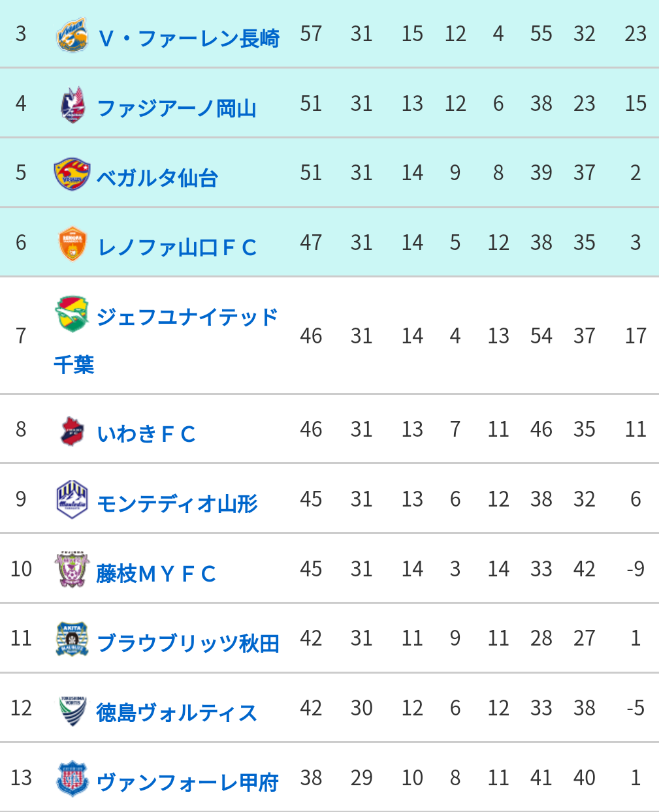Click the レノファ山口FC team crest
This screenshot has height=812, width=659.
(x=72, y=243)
